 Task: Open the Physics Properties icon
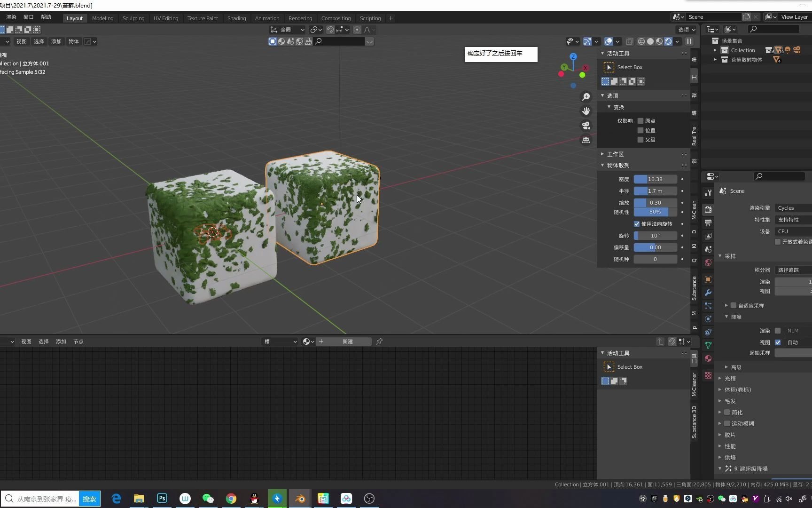click(708, 319)
